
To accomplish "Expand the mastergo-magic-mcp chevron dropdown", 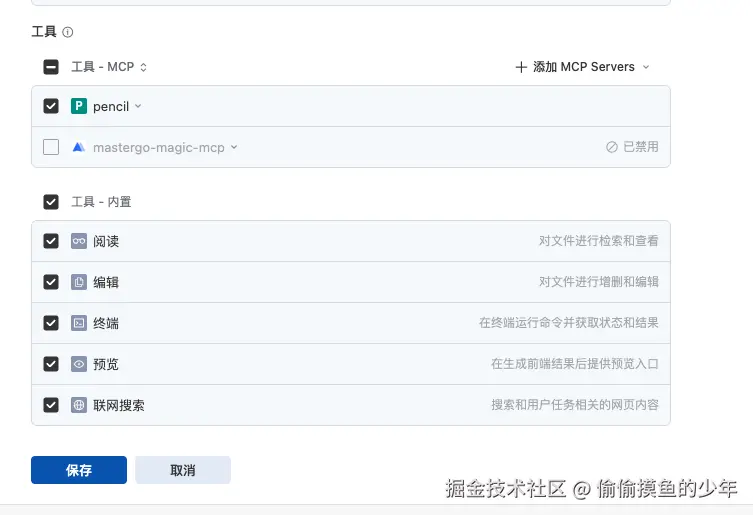I will [x=234, y=147].
